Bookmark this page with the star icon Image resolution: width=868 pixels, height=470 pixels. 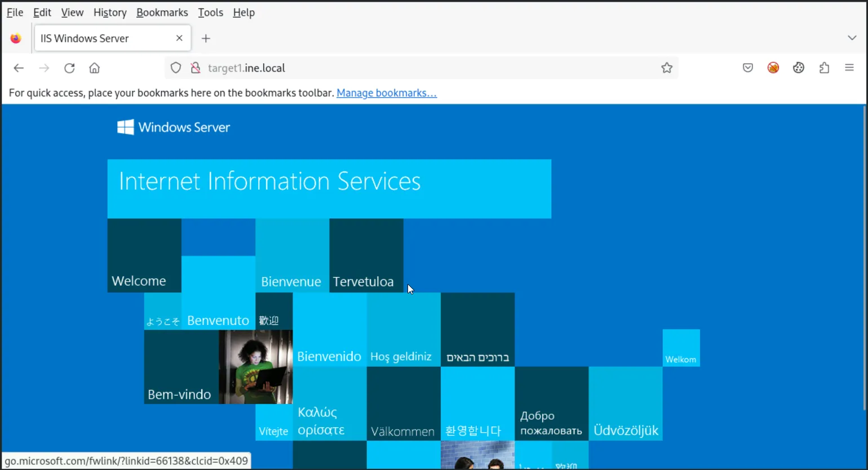[667, 68]
